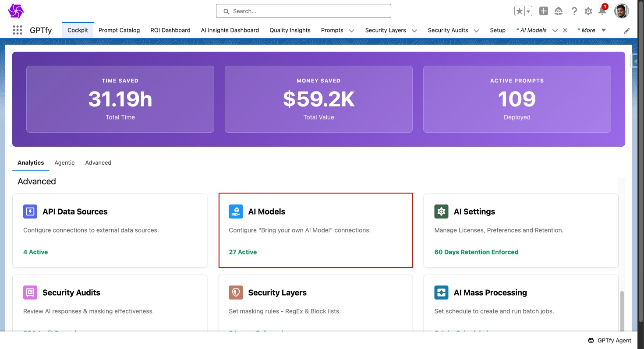Click the global actions plus icon
644x349 pixels.
544,11
